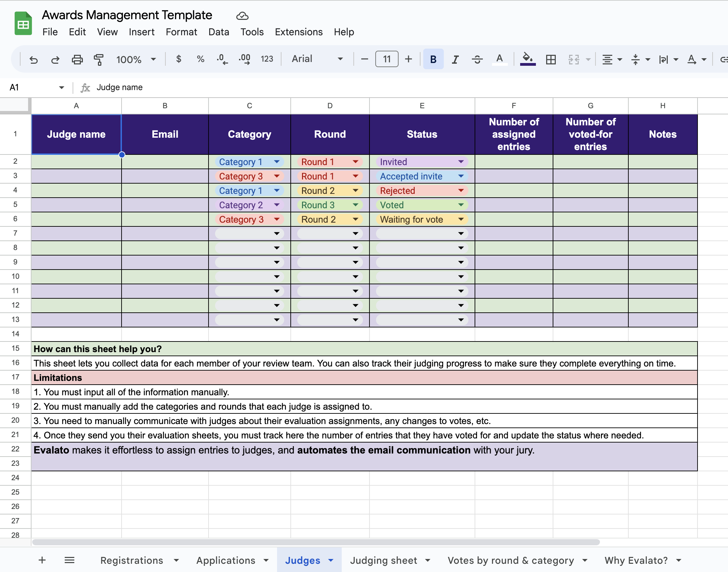Change Round 1 in row 2 via its dropdown
Viewport: 728px width, 572px height.
[355, 161]
